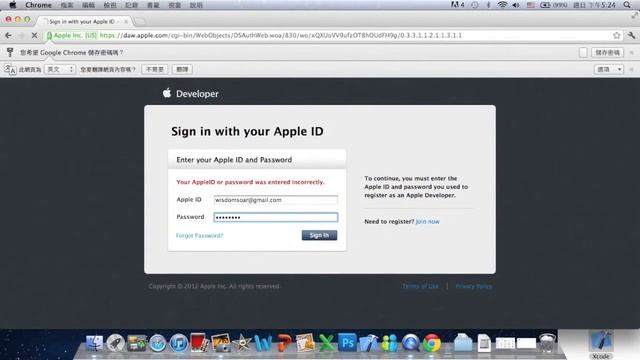Click the address bar URL
This screenshot has height=360, width=640.
(x=281, y=36)
